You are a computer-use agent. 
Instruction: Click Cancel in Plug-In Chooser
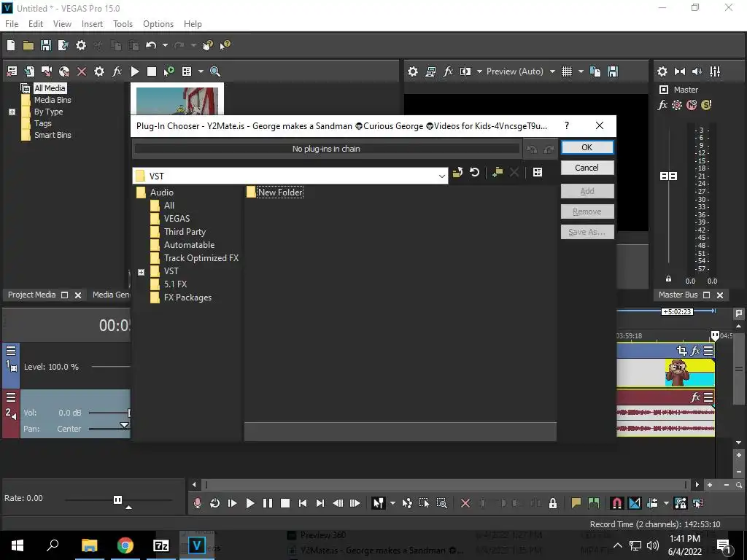click(587, 168)
